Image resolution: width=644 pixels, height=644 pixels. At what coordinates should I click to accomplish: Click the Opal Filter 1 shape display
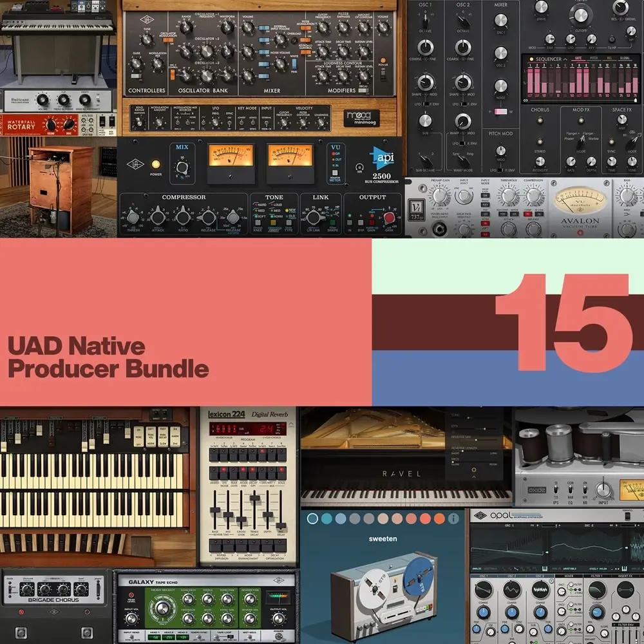point(597,589)
